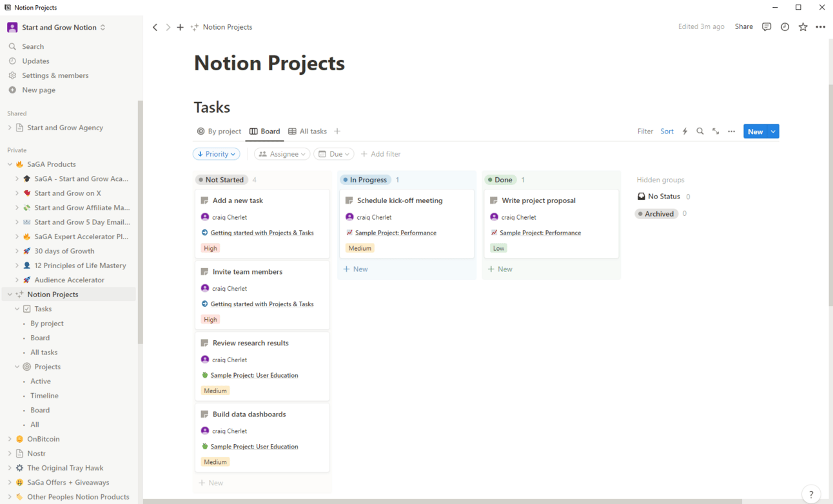Expand Start and Grow Agency page

[x=10, y=128]
